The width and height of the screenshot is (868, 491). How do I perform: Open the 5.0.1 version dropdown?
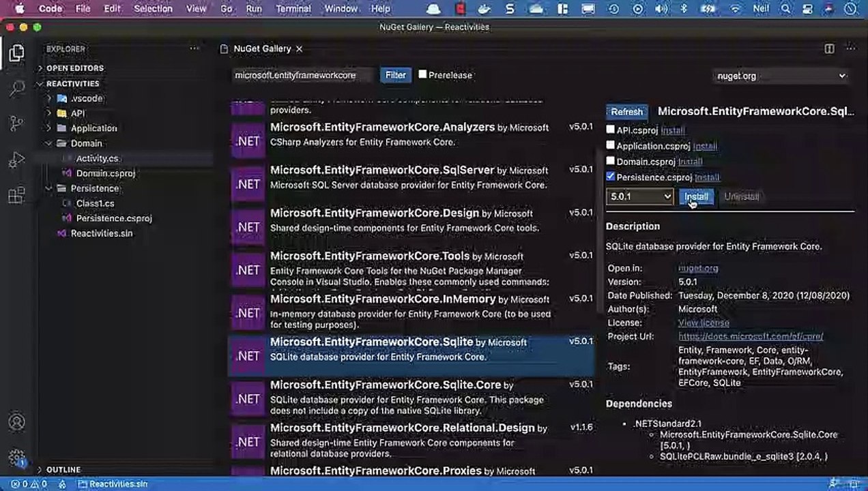(640, 196)
